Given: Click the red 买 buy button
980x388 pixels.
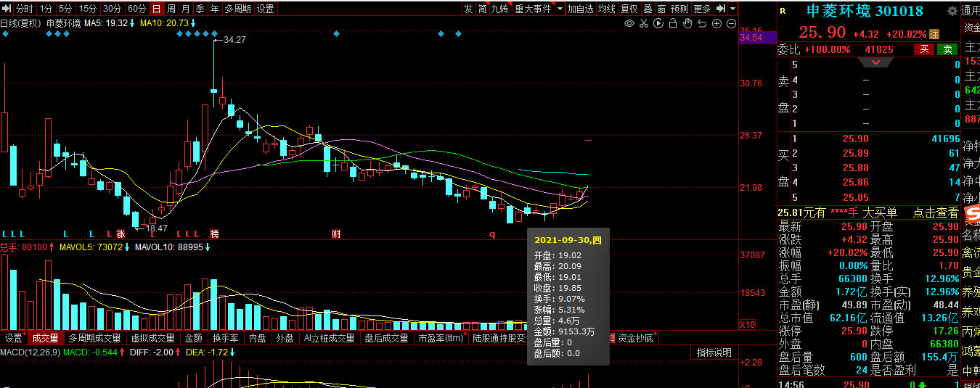Looking at the screenshot, I should tap(924, 49).
